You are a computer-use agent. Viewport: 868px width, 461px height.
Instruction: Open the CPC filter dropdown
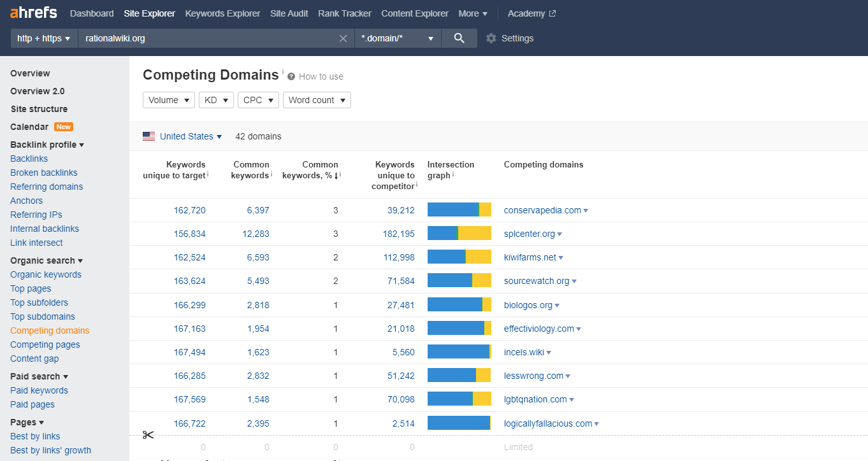pyautogui.click(x=258, y=100)
